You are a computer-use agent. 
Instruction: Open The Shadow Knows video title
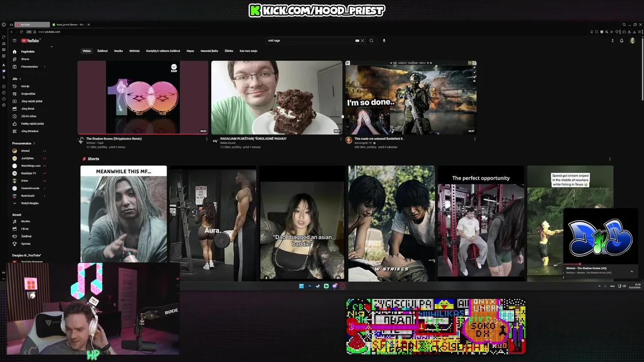pos(114,139)
